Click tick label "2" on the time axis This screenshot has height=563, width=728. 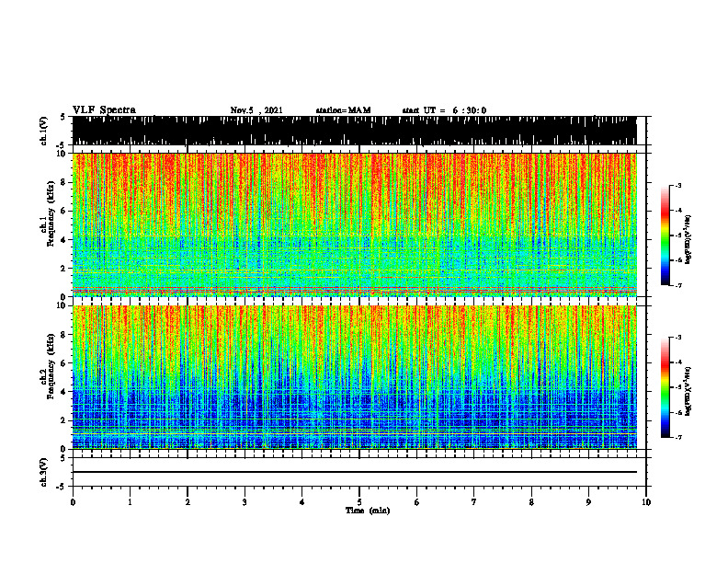pos(188,502)
